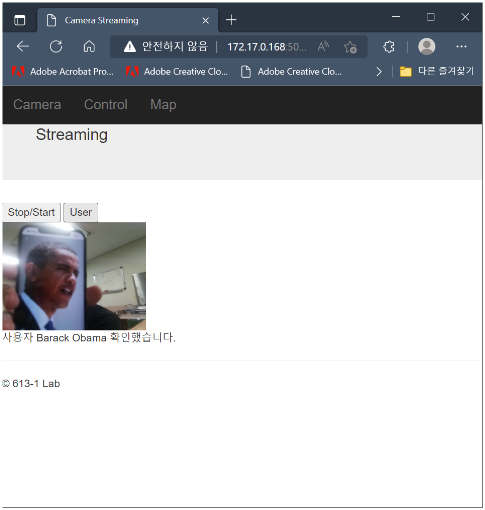Click the 613-1 Lab footer text

pos(31,384)
